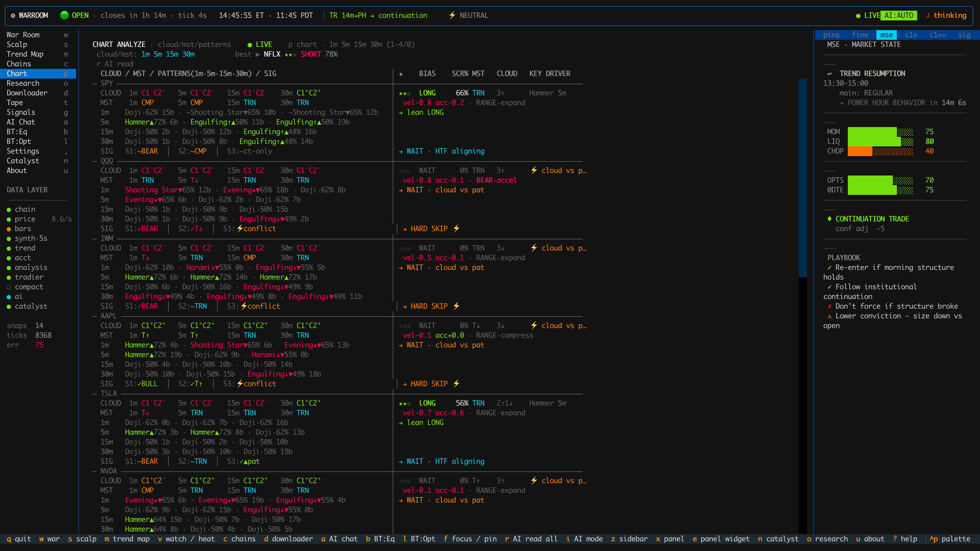Click the 0DTE meter bar
Viewport: 980px width, 551px height.
point(880,190)
